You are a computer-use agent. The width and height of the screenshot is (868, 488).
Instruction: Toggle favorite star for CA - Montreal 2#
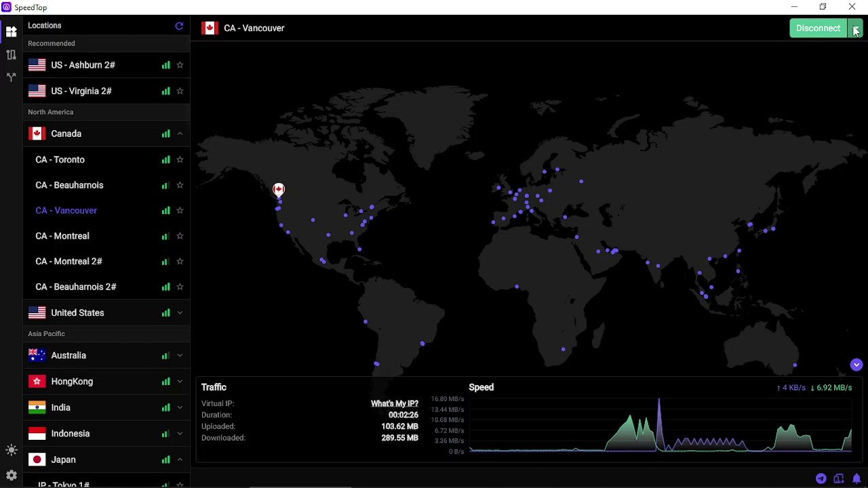(180, 262)
